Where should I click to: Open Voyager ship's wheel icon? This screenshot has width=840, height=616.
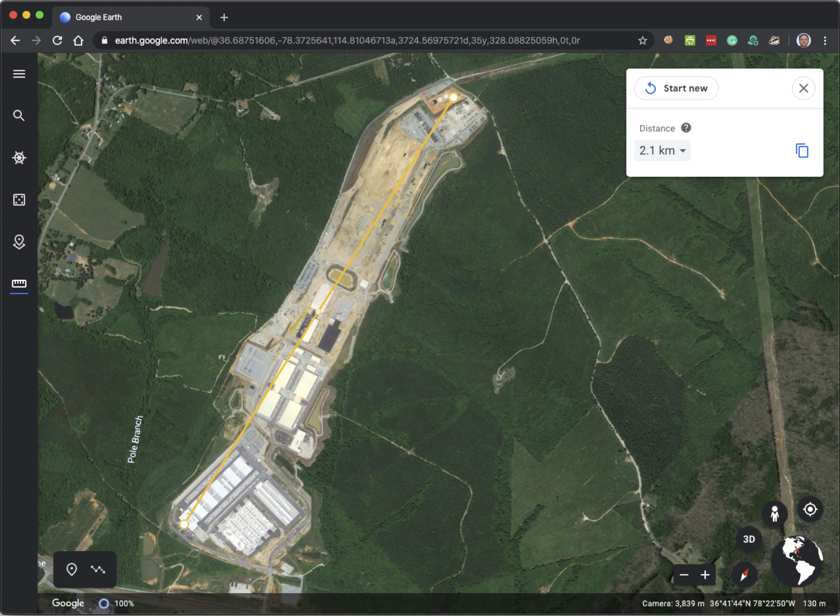tap(19, 158)
